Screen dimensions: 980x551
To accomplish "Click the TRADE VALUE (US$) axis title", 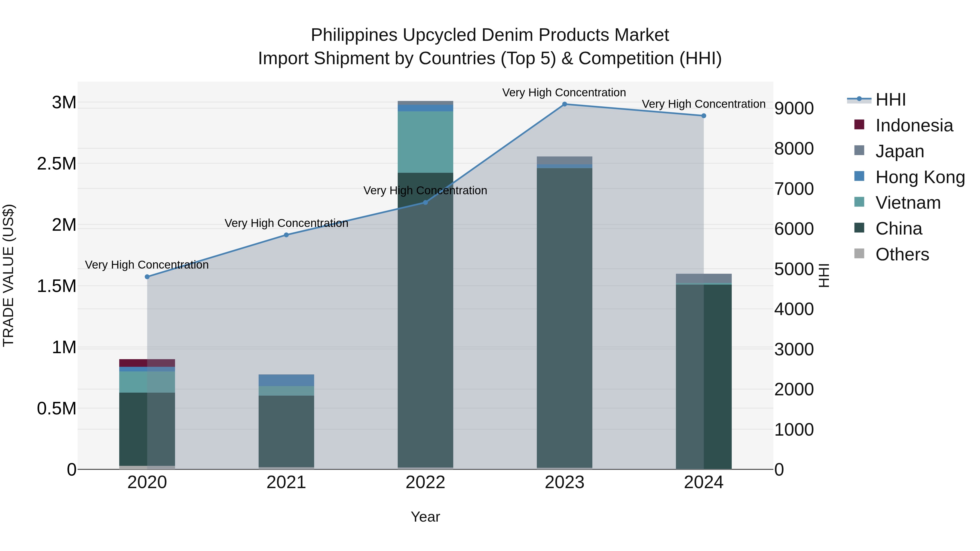I will [8, 275].
